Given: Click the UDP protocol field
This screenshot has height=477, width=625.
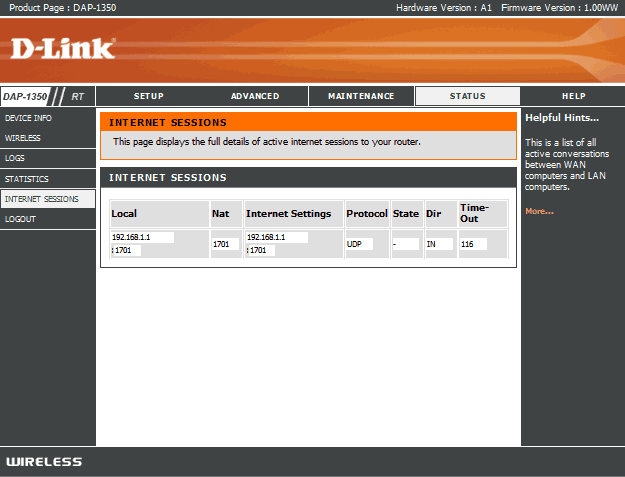Looking at the screenshot, I should 359,244.
